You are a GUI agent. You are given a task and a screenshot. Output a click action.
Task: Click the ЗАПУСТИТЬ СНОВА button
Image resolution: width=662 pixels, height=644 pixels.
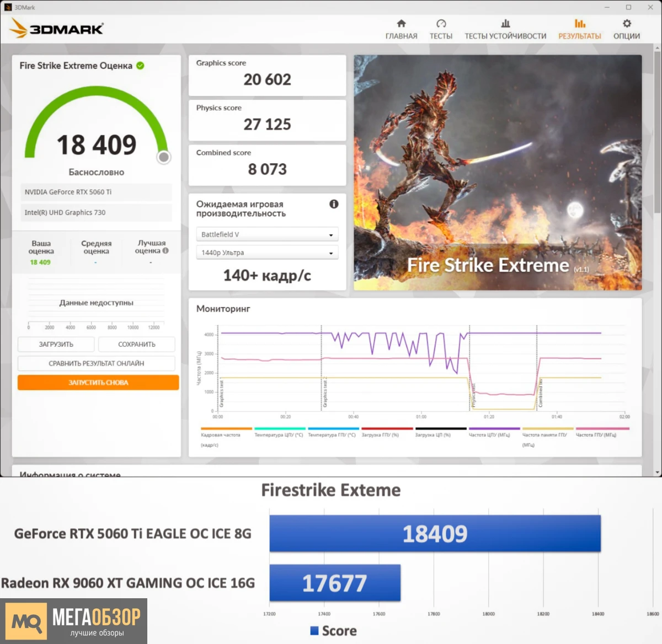[98, 382]
